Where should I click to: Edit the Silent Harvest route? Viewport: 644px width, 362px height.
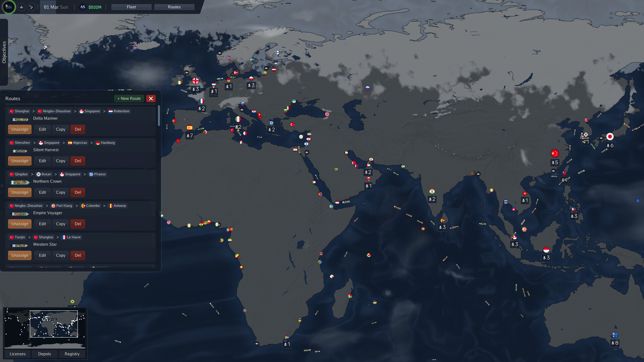[x=42, y=161]
